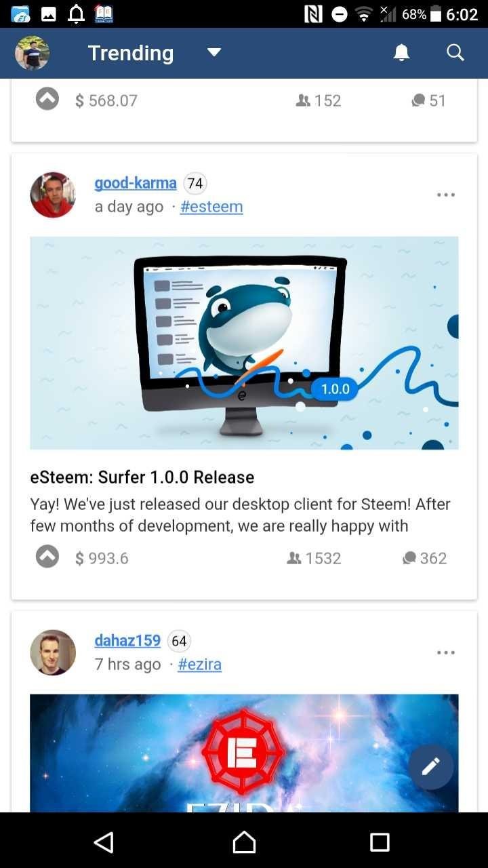
Task: View the 1532 voters on eSteem post
Action: 314,558
